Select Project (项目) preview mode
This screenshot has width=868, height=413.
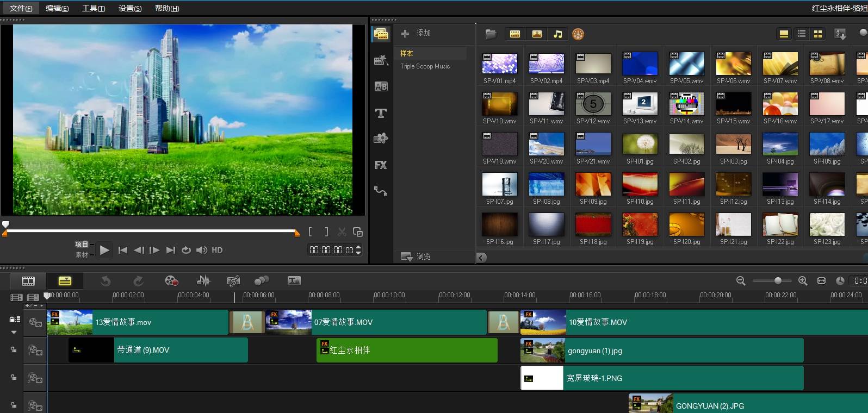click(82, 245)
